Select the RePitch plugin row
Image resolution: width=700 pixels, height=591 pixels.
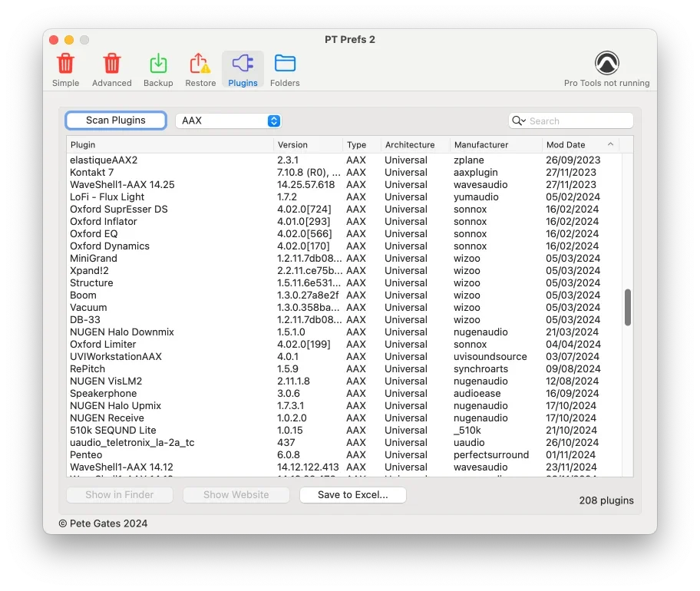coord(344,368)
